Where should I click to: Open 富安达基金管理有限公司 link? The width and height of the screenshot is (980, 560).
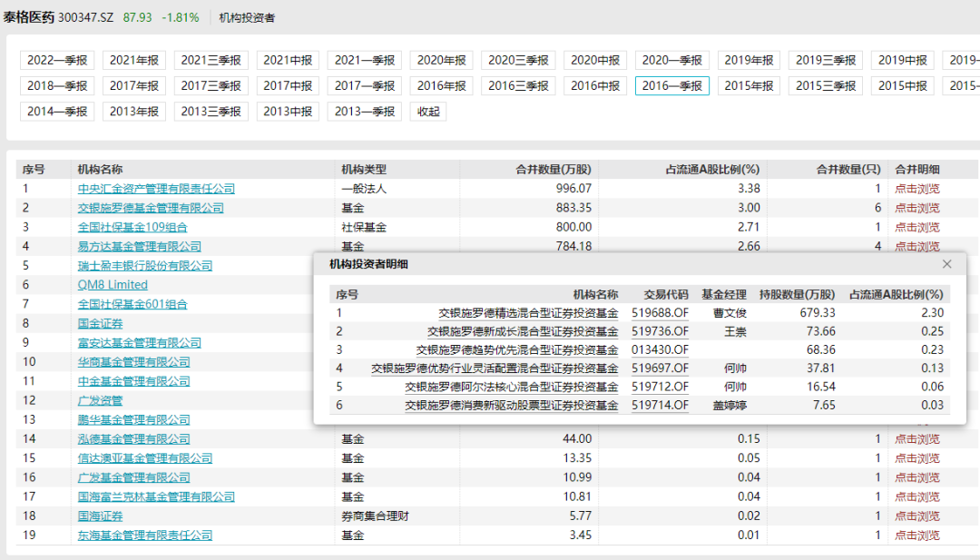pos(140,342)
